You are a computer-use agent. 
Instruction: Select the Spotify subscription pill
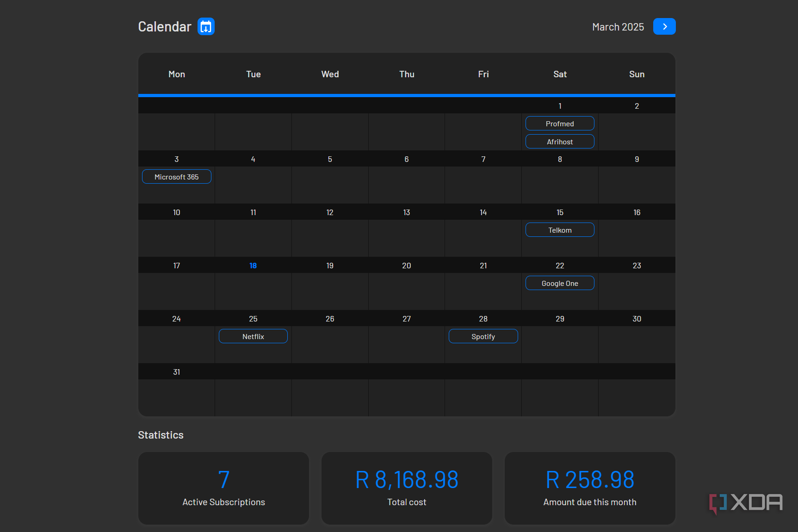point(483,336)
